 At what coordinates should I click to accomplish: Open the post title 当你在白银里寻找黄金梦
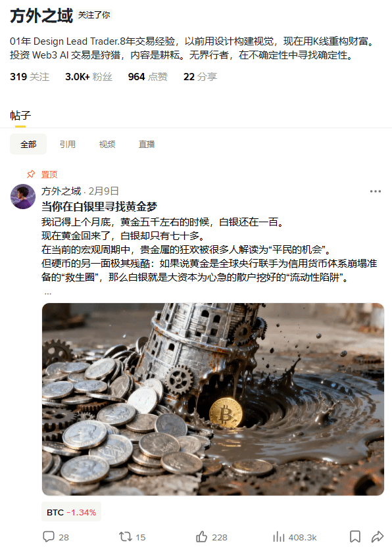pyautogui.click(x=99, y=206)
